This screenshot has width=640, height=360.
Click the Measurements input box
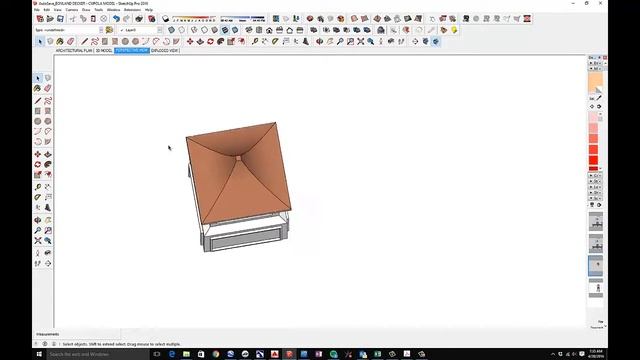click(91, 334)
